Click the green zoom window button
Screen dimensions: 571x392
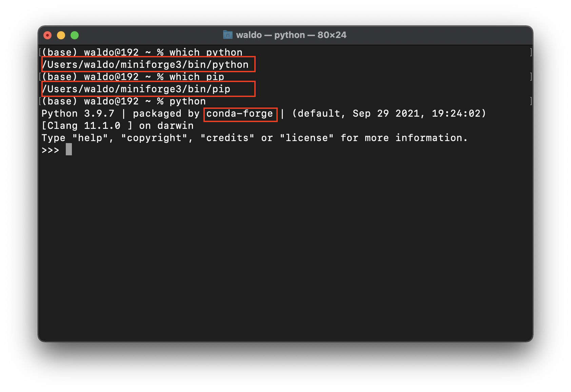click(x=75, y=35)
